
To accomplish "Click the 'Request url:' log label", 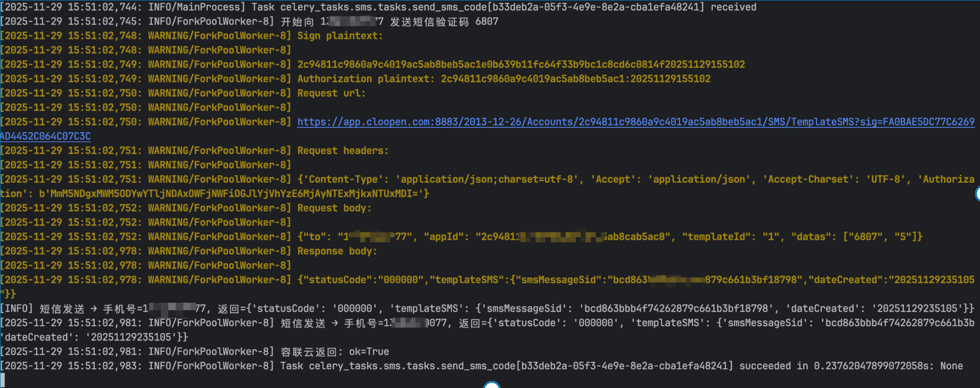I will coord(331,93).
